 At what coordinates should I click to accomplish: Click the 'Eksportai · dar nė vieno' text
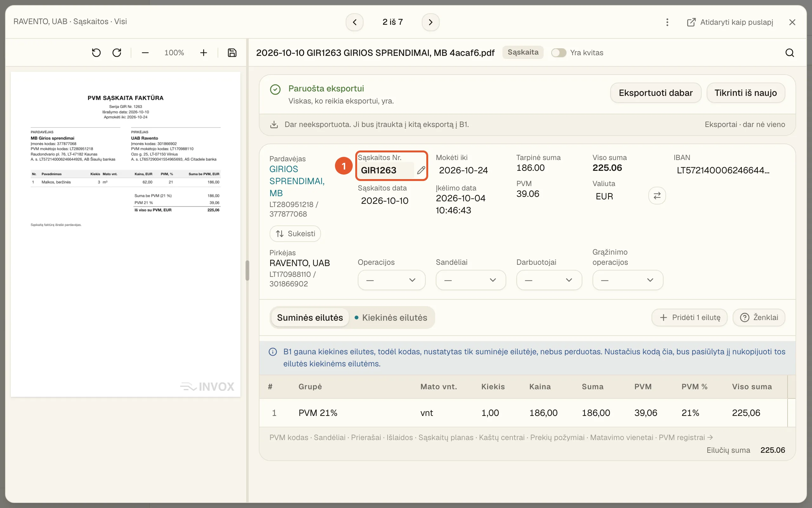click(745, 124)
